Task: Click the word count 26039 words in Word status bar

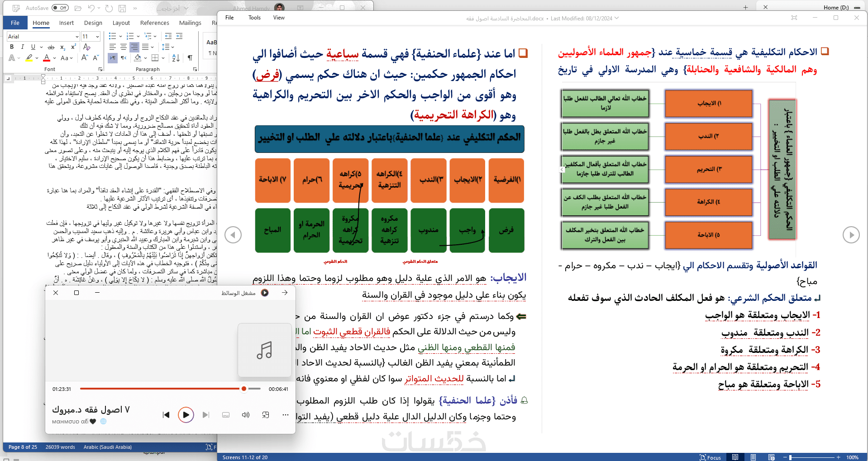Action: [60, 447]
